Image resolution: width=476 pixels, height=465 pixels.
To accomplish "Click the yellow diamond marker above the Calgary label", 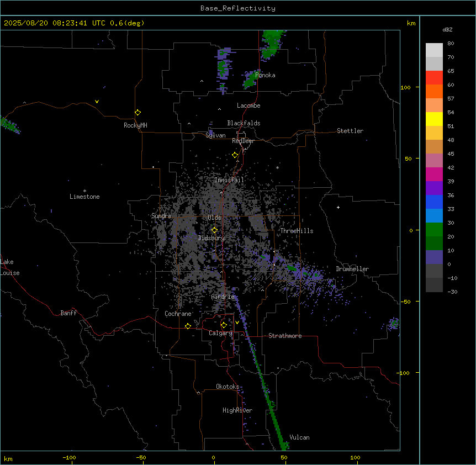I will [x=224, y=325].
